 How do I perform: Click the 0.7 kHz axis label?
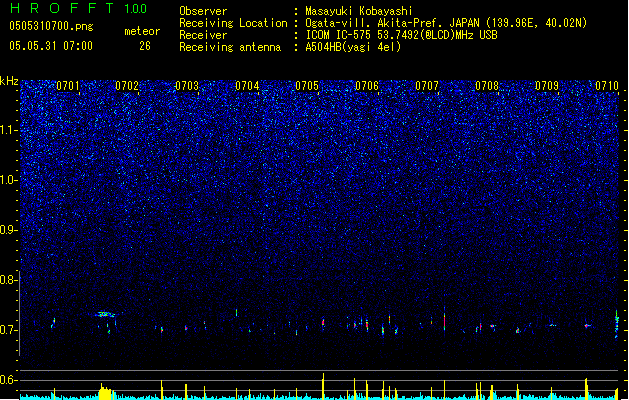[8, 330]
